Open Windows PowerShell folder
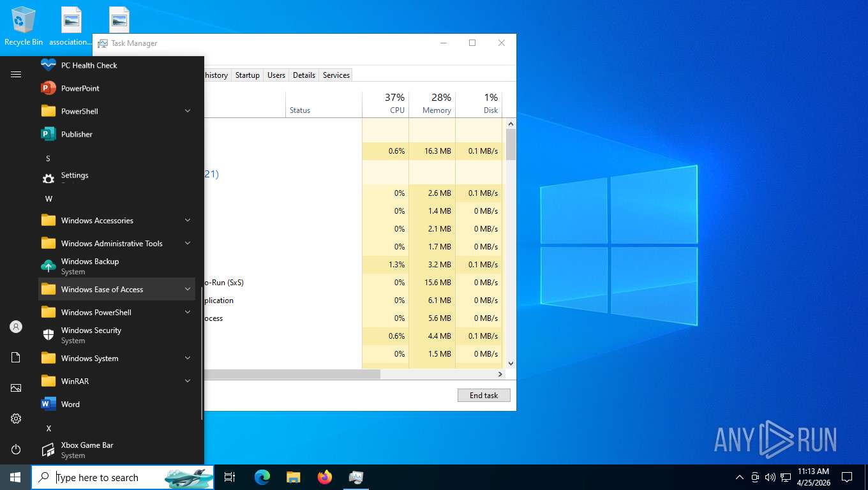This screenshot has width=868, height=490. pos(117,312)
